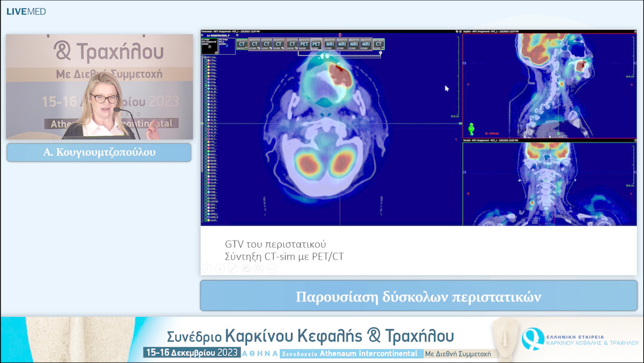Click the registration link circle handle below thumbnails
Screen dimensions: 644x363
380,53
